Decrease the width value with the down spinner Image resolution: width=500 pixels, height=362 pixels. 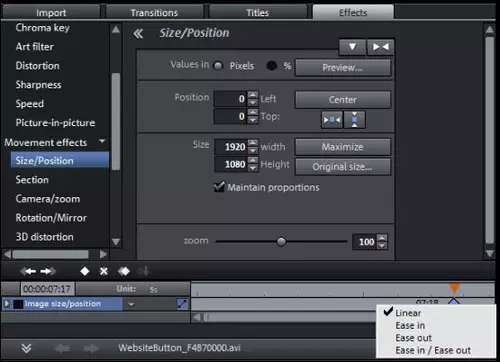pyautogui.click(x=253, y=151)
